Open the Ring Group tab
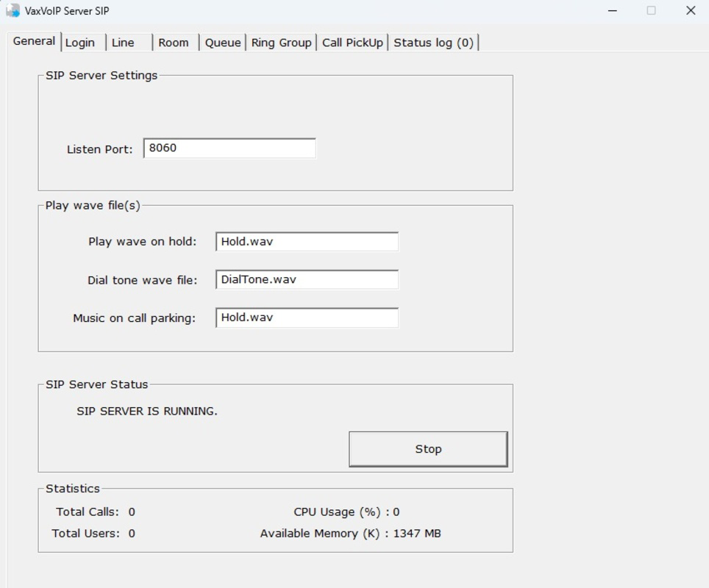 click(280, 43)
